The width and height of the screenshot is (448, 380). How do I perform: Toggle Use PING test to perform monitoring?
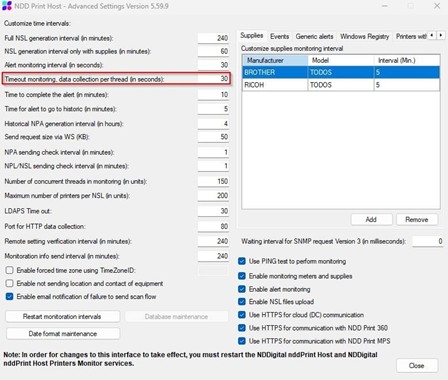(242, 261)
